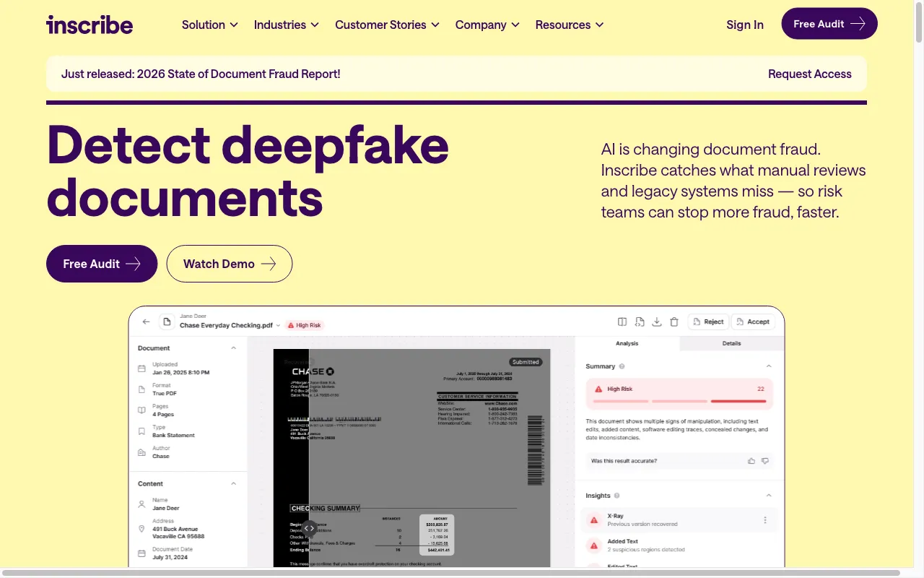Click the 'July 31, 2024' document date

(170, 558)
